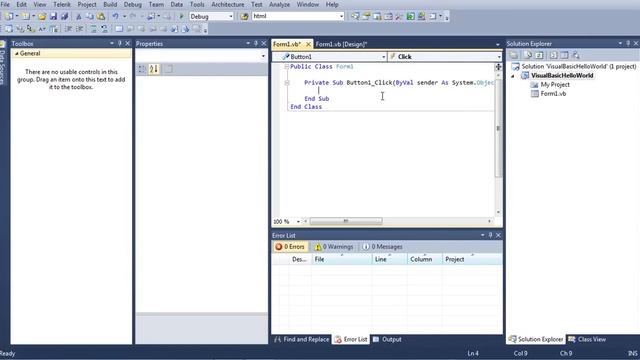Open the Debug configuration dropdown

231,16
